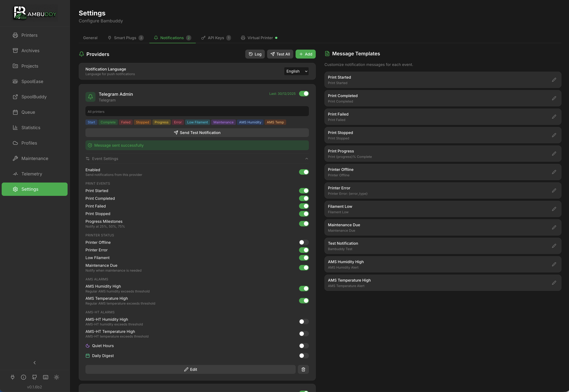The height and width of the screenshot is (392, 569).
Task: Disable the Print Completed event toggle
Action: [x=304, y=198]
